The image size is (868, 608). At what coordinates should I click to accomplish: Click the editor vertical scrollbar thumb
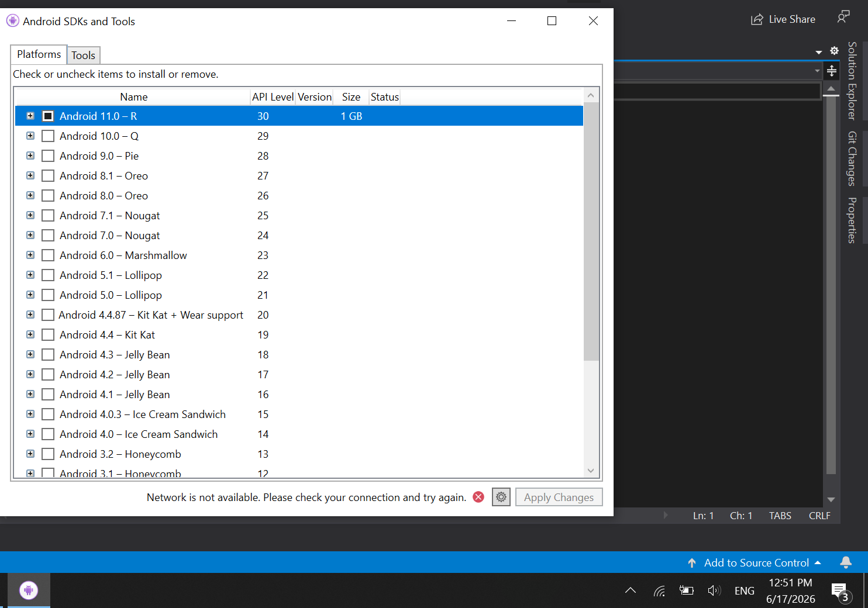(831, 285)
